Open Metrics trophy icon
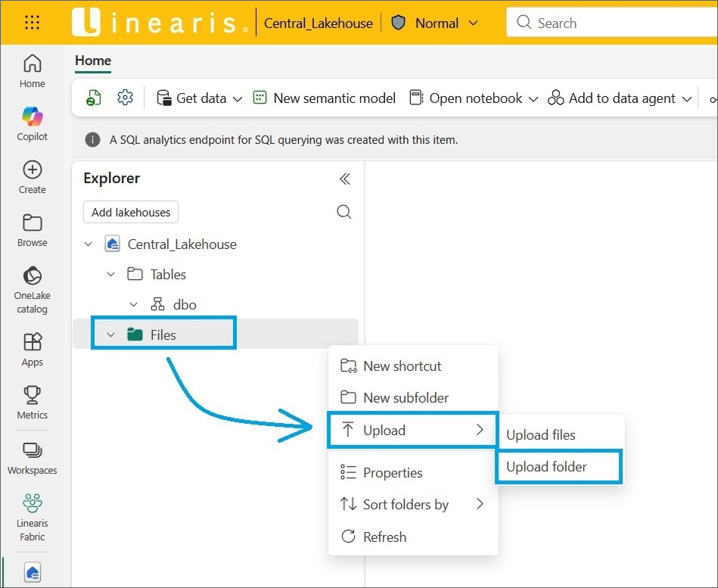This screenshot has height=588, width=718. (x=33, y=402)
